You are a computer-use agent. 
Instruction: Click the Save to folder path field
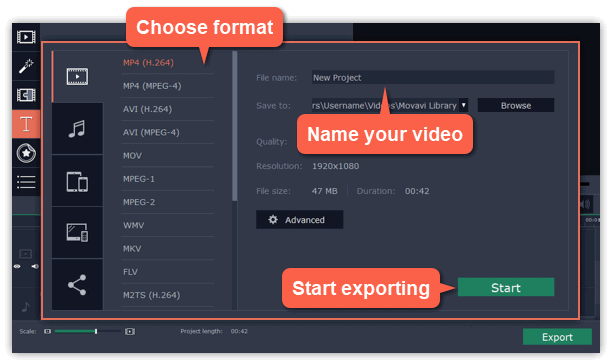(385, 105)
